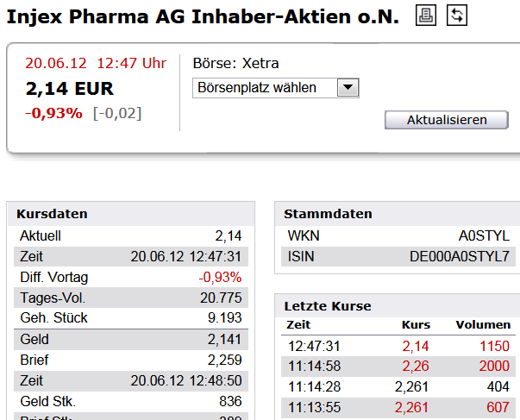The width and height of the screenshot is (520, 420).
Task: Select the 11:13:55 trade row
Action: coord(399,406)
